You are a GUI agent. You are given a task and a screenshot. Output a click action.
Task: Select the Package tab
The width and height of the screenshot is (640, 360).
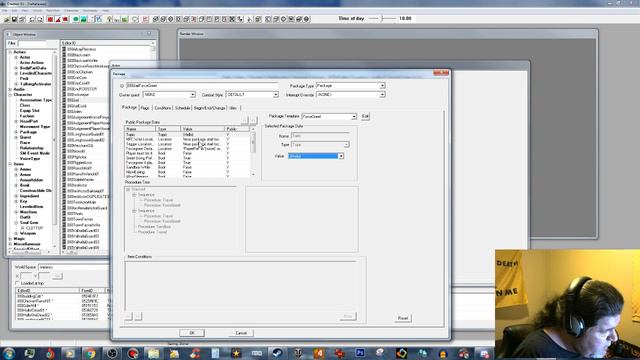[129, 107]
